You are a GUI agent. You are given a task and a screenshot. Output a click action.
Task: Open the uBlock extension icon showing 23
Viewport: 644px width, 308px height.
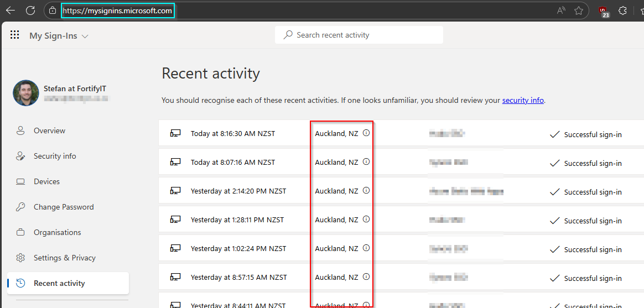[x=604, y=12]
